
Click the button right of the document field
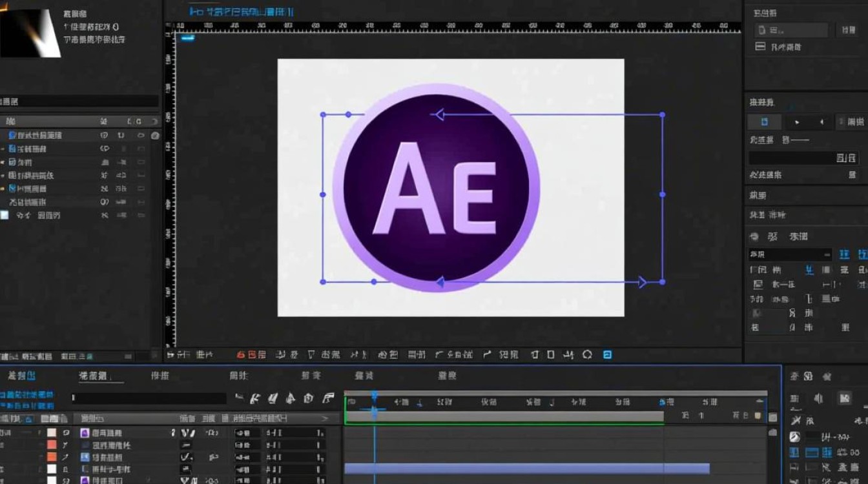point(847,30)
